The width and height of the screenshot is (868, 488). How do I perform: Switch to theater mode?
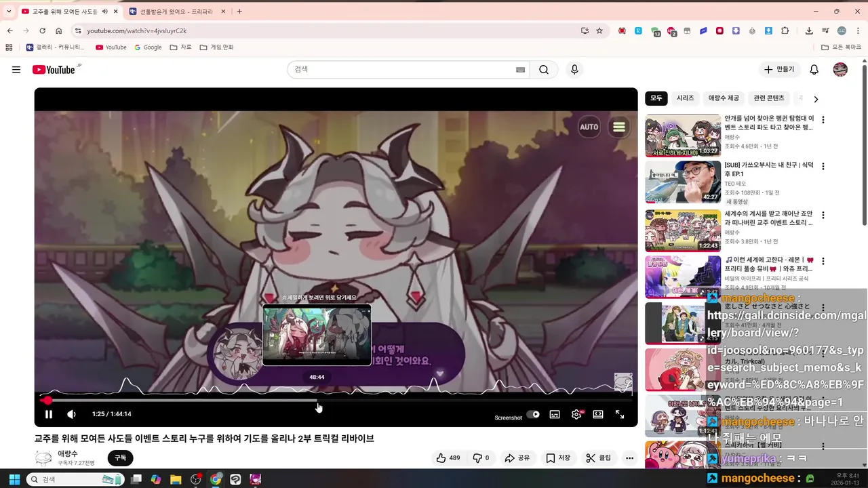coord(598,414)
